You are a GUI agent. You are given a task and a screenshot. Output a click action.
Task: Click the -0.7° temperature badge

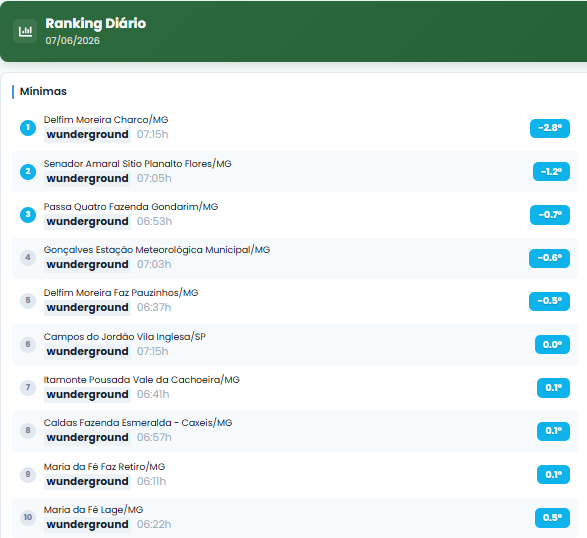tap(550, 215)
